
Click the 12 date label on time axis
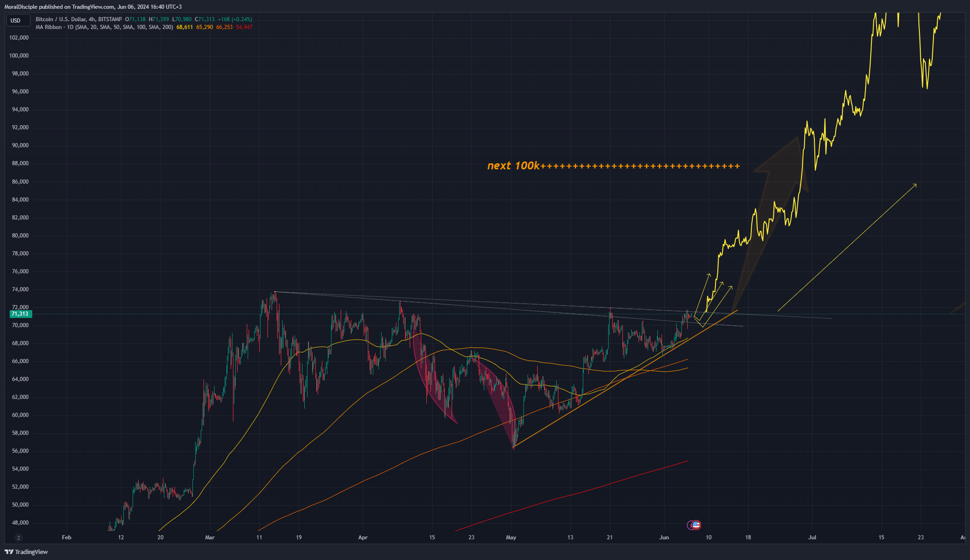coord(121,537)
